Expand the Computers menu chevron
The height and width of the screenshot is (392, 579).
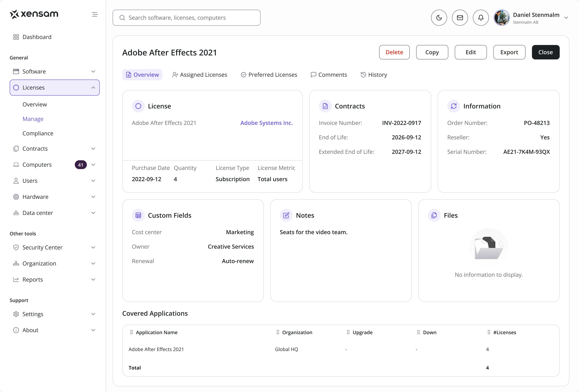click(93, 164)
